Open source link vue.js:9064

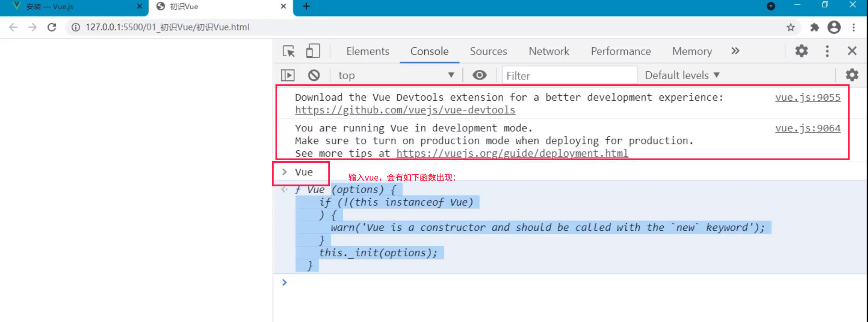(807, 128)
